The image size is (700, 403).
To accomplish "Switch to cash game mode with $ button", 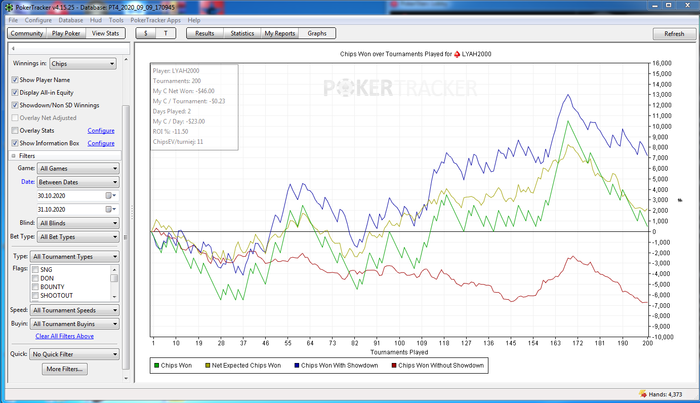I will (x=147, y=33).
